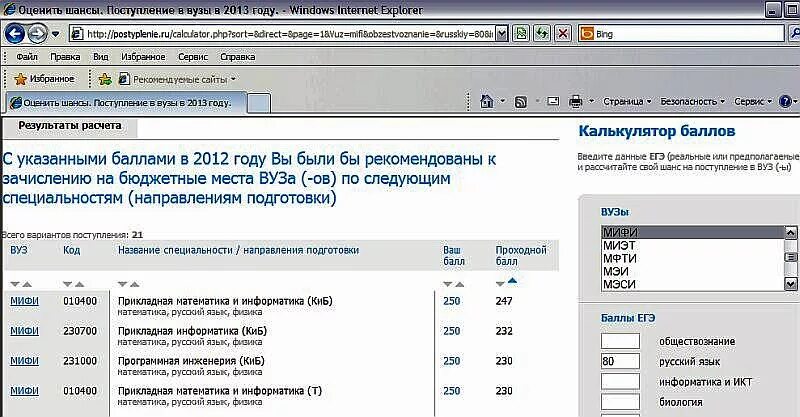This screenshot has width=800, height=417.
Task: Sort table by ВУЗ column header
Action: (x=19, y=250)
